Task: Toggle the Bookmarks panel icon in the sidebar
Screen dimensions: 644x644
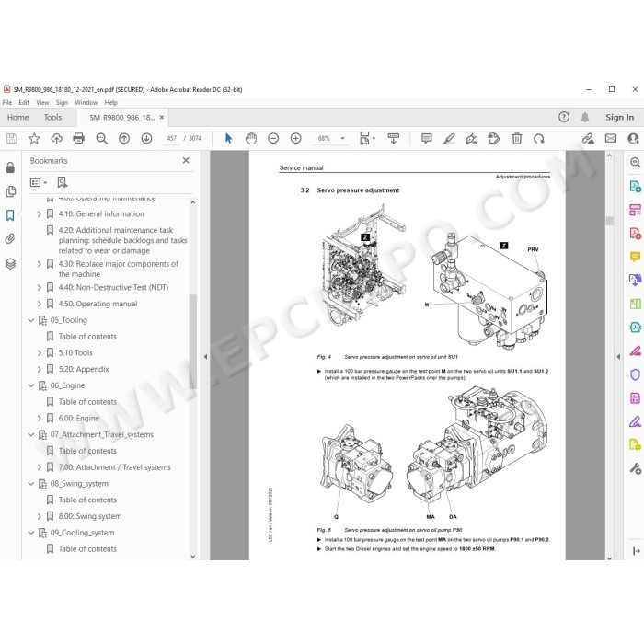Action: (x=10, y=215)
